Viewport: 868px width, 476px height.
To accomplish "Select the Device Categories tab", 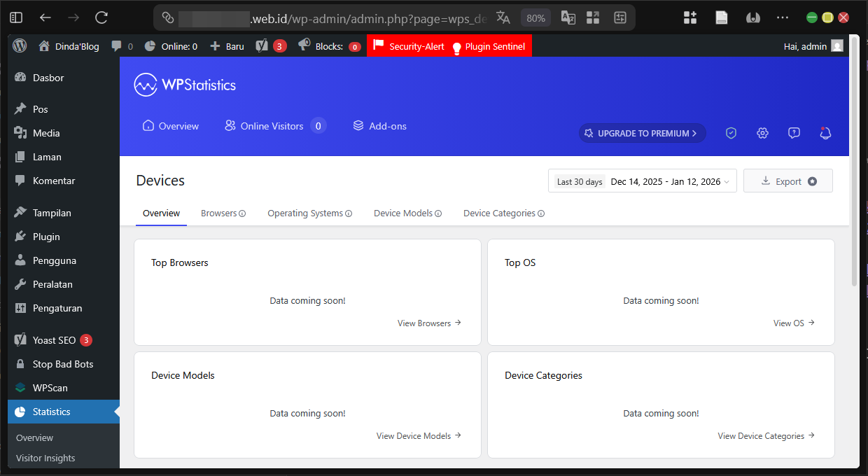I will [503, 213].
